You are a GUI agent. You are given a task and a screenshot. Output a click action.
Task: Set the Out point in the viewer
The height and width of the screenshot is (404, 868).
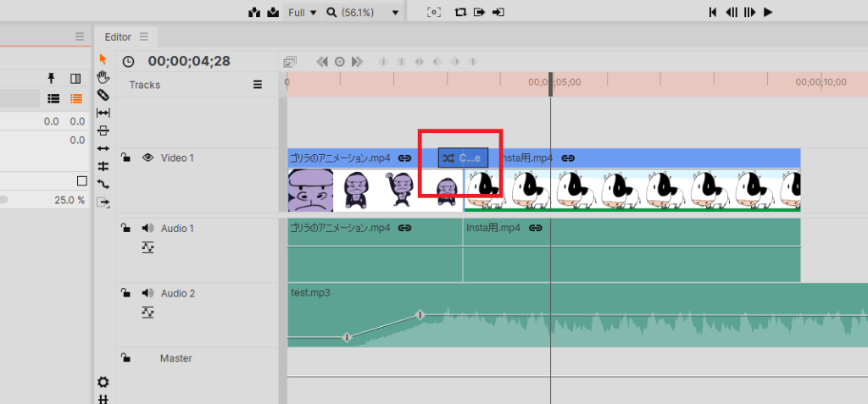(498, 12)
